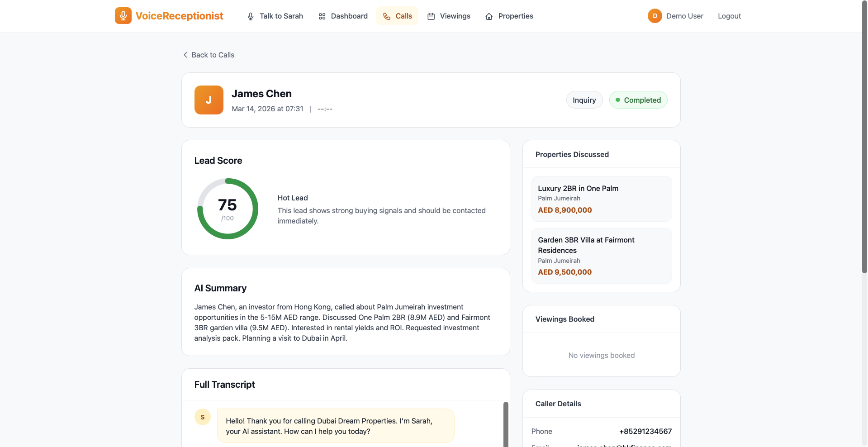The height and width of the screenshot is (447, 868).
Task: Select the Inquiry tag badge
Action: point(584,100)
